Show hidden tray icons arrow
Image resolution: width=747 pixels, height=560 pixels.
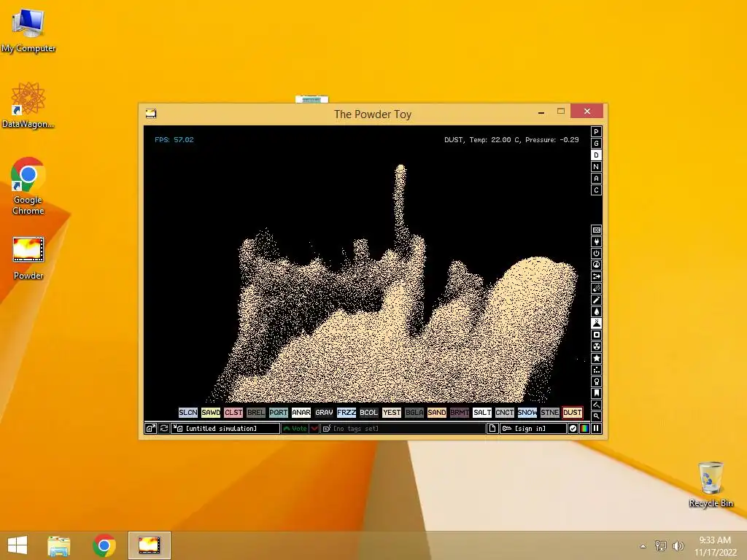tap(643, 546)
